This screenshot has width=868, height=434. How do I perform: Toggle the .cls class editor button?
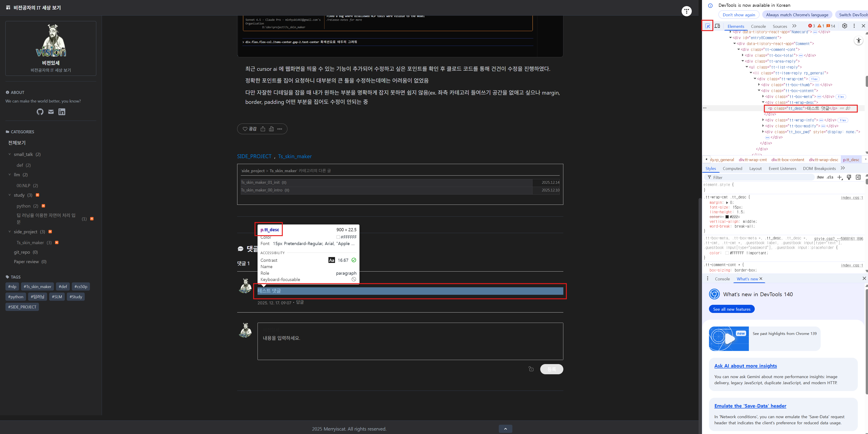tap(830, 177)
